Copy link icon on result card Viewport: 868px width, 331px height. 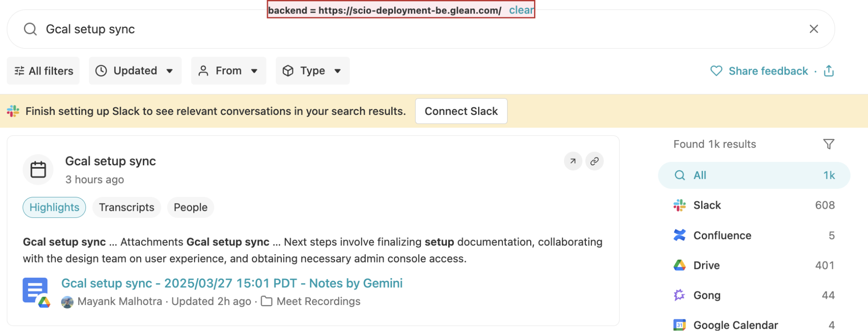(x=594, y=161)
